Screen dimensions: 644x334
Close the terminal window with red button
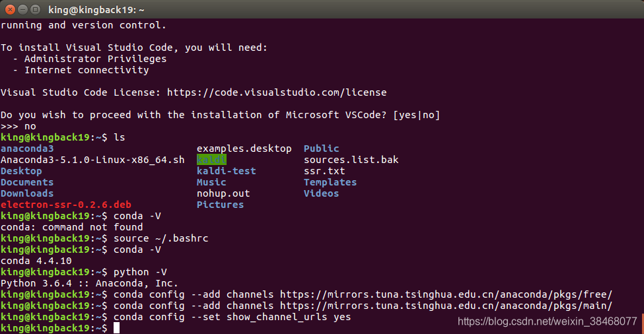click(11, 9)
